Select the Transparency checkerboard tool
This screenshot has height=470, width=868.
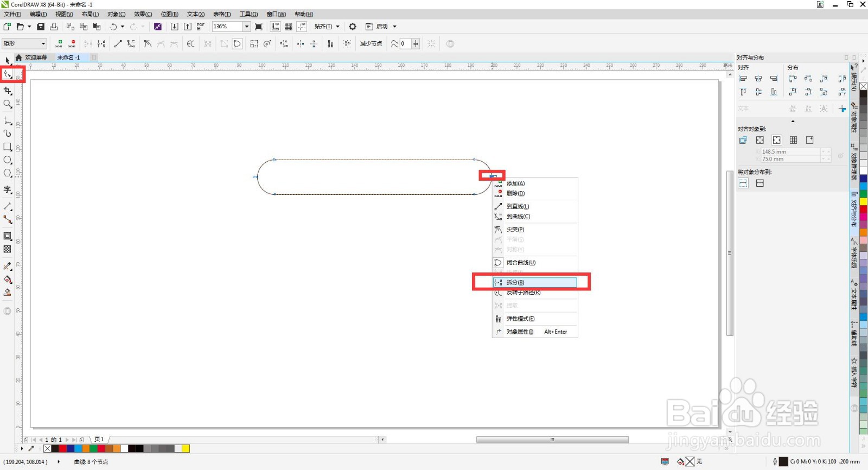(8, 249)
